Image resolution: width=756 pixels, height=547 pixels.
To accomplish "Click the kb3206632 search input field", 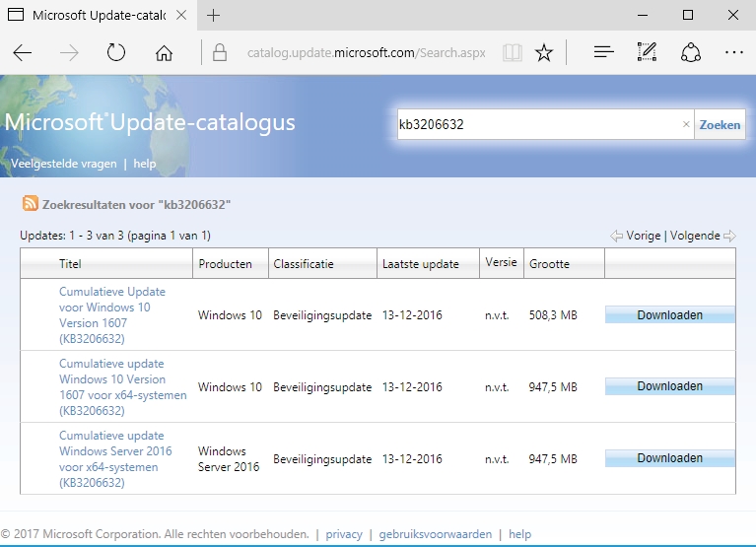I will [537, 125].
